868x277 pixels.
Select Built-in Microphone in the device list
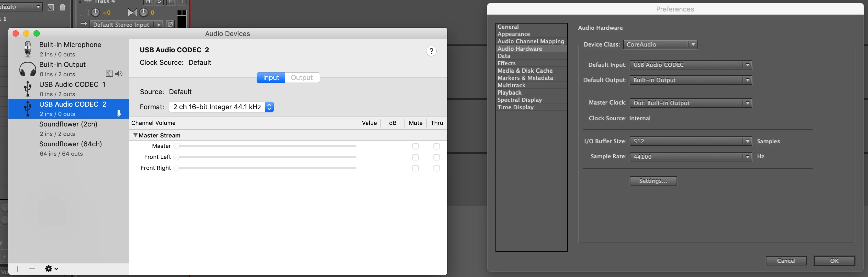pyautogui.click(x=69, y=49)
